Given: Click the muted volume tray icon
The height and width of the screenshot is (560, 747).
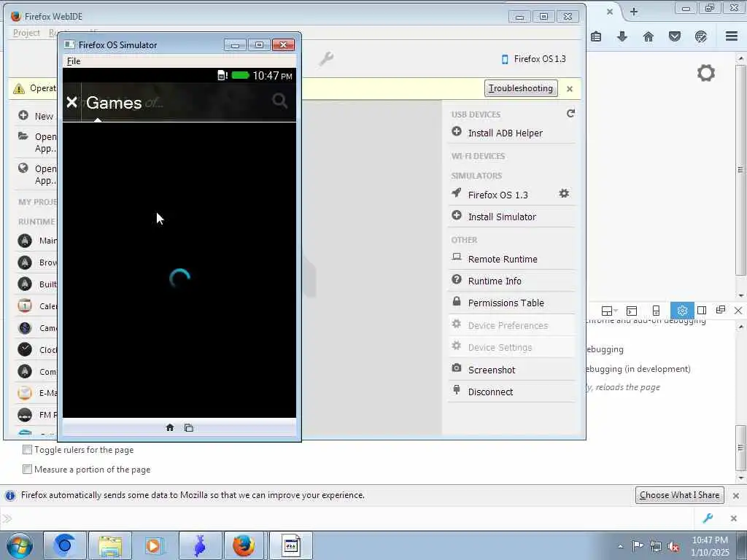Looking at the screenshot, I should [673, 547].
